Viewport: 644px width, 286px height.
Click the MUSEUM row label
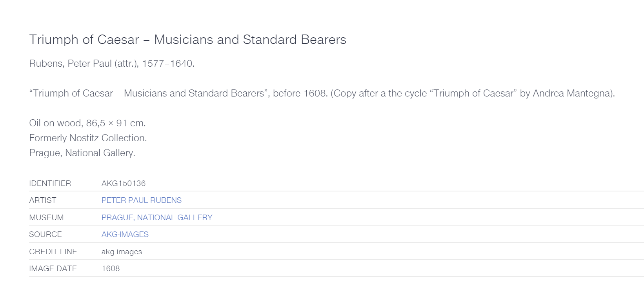(46, 217)
